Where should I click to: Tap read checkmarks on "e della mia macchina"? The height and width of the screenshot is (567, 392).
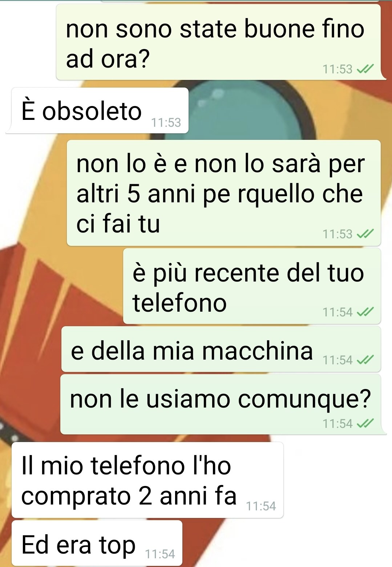pos(365,360)
